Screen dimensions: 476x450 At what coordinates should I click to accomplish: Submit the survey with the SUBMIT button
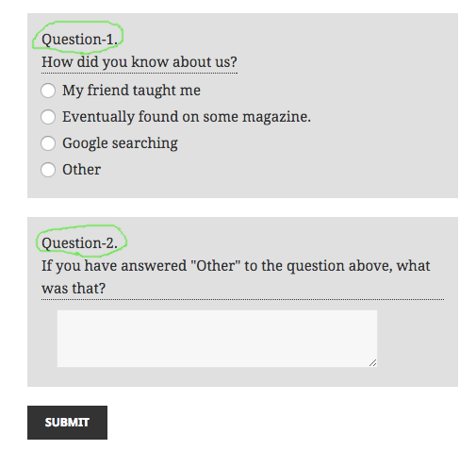(67, 423)
